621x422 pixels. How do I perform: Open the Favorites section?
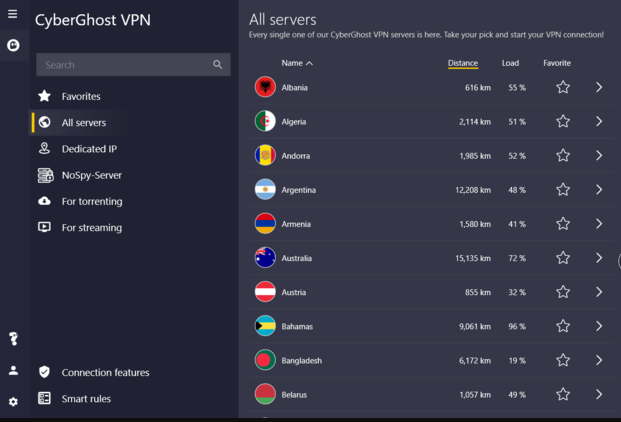tap(81, 97)
